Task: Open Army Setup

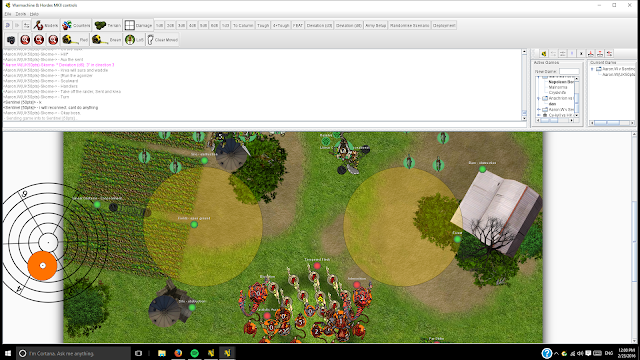Action: click(376, 25)
